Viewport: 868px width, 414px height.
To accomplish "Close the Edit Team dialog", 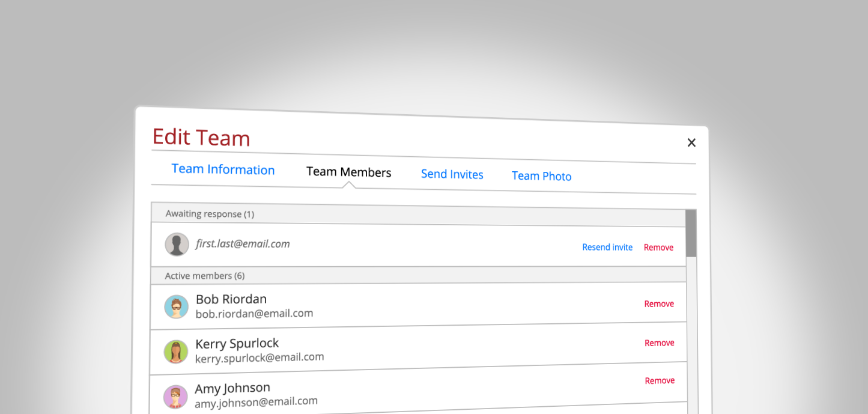I will 691,142.
